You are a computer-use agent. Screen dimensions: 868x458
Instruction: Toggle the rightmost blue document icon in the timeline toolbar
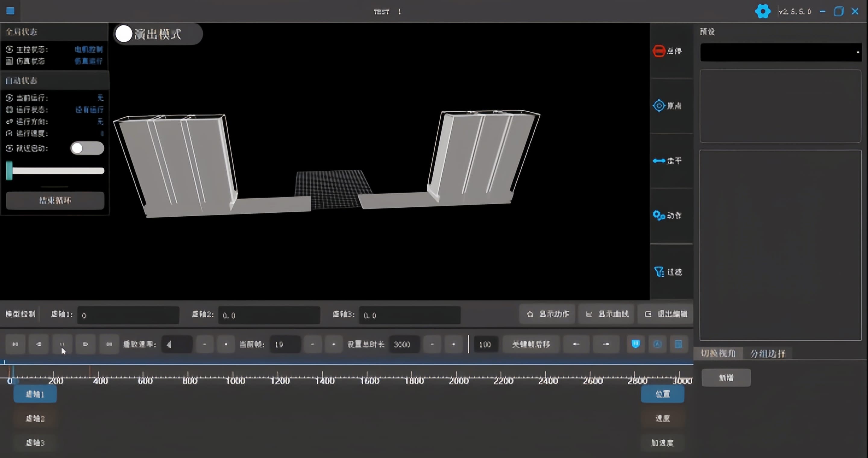678,344
